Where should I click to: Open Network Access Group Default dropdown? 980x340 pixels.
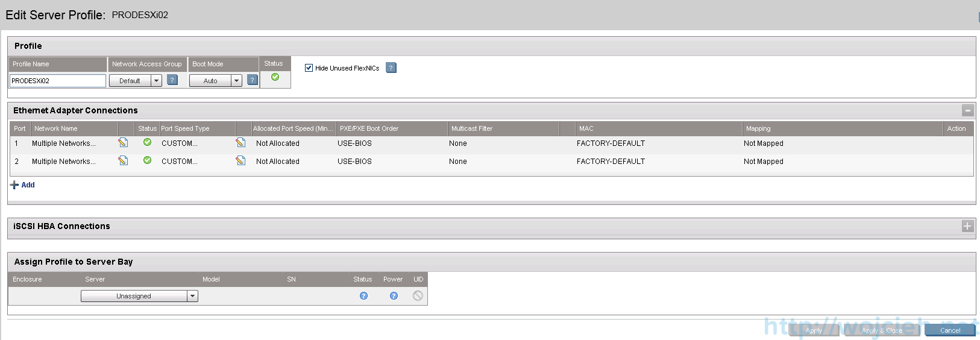click(156, 81)
